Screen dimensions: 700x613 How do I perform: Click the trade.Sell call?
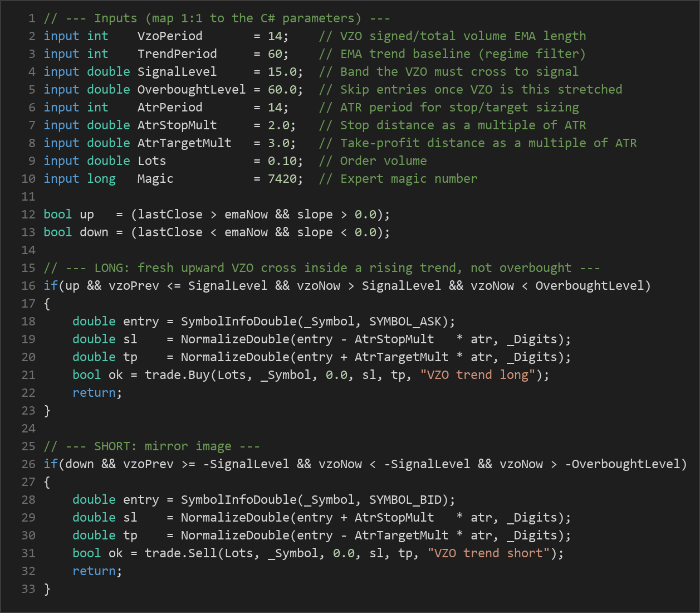pyautogui.click(x=181, y=553)
